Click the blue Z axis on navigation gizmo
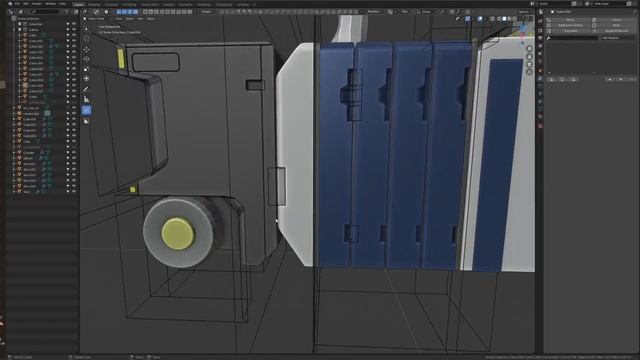The image size is (640, 360). (x=523, y=28)
